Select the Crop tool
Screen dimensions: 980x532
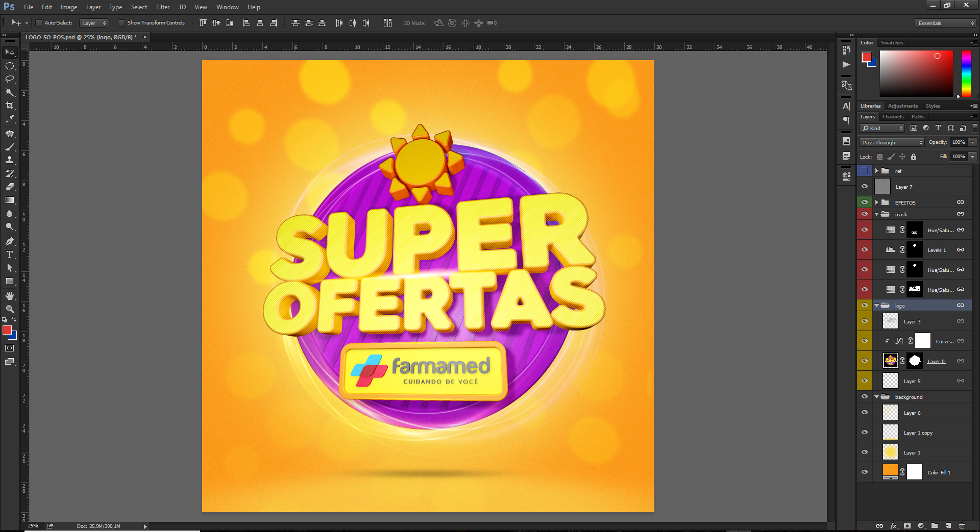click(10, 106)
